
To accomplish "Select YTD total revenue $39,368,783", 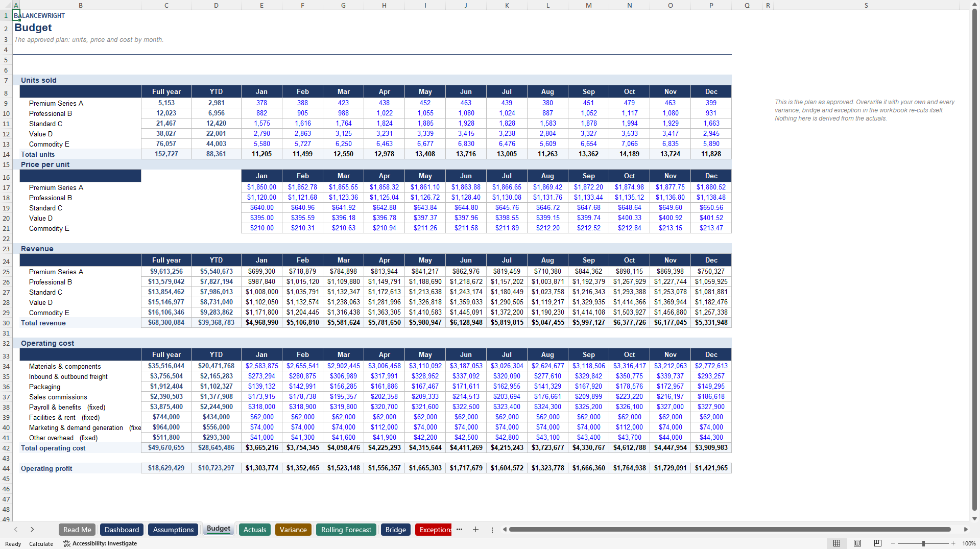I will click(217, 322).
